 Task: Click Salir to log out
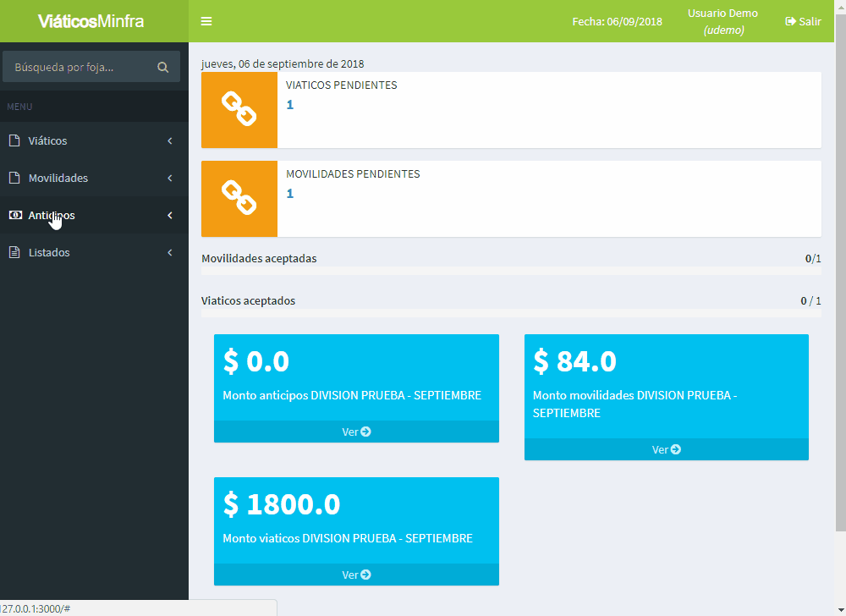pos(803,21)
